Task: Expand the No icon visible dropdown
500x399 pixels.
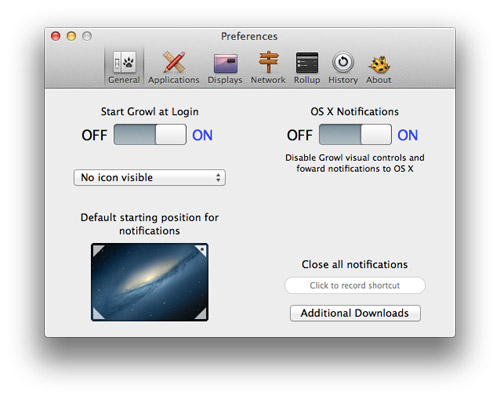Action: 150,177
